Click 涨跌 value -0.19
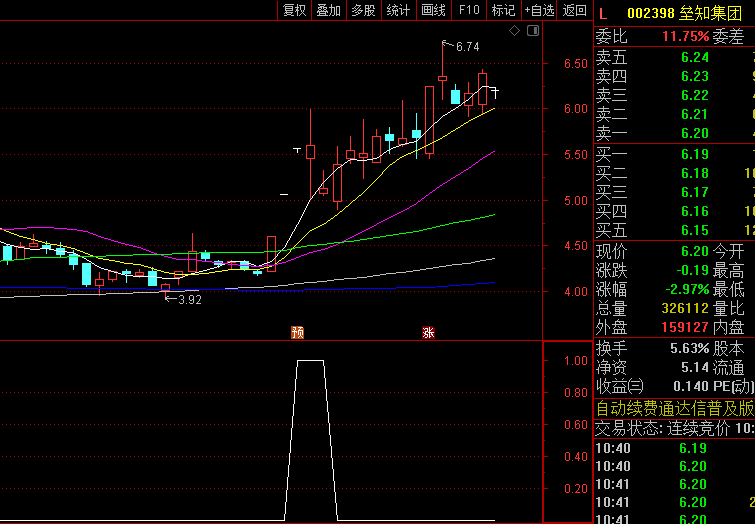Viewport: 755px width, 524px height. coord(693,271)
